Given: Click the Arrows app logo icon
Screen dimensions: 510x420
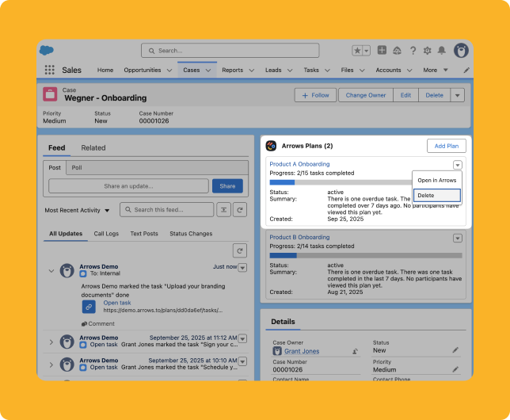Looking at the screenshot, I should (272, 146).
